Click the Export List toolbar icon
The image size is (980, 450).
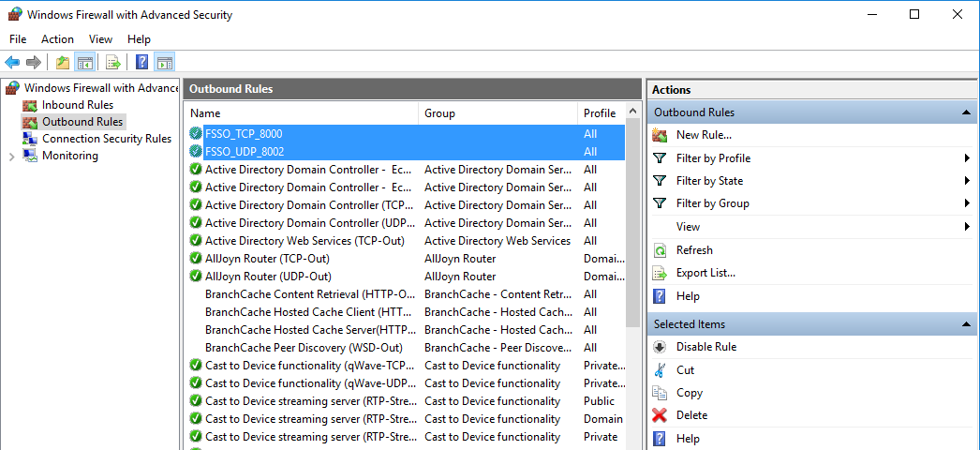pos(113,63)
